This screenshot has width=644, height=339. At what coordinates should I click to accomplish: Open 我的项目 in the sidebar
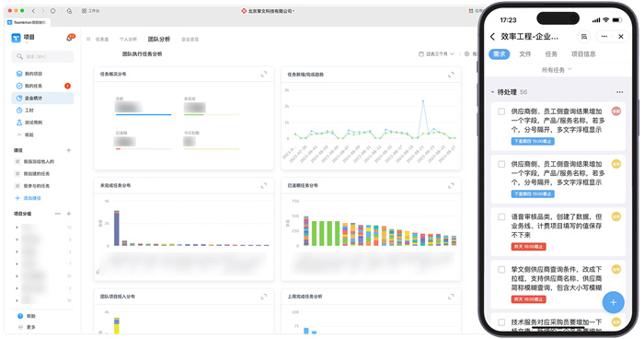(x=42, y=74)
